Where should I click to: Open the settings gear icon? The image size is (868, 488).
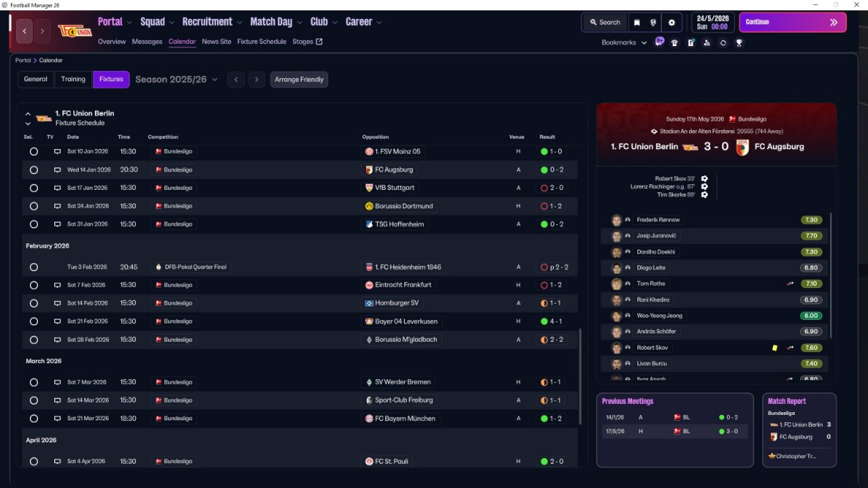point(671,22)
